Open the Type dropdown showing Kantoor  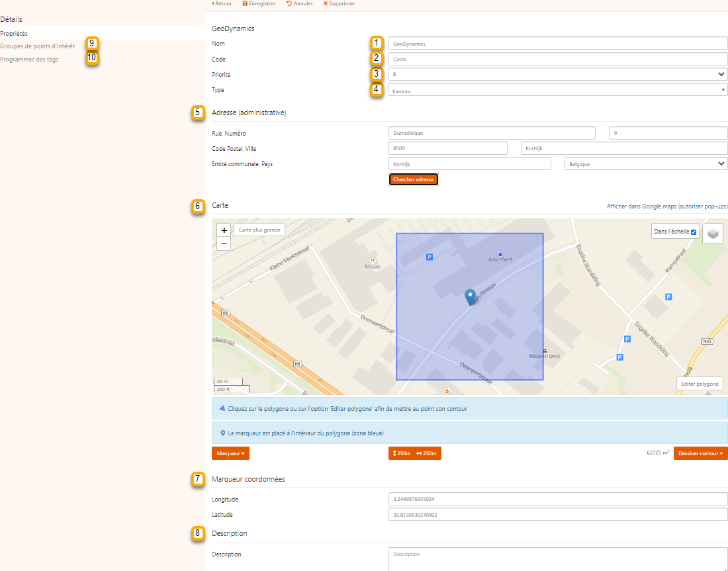[557, 90]
